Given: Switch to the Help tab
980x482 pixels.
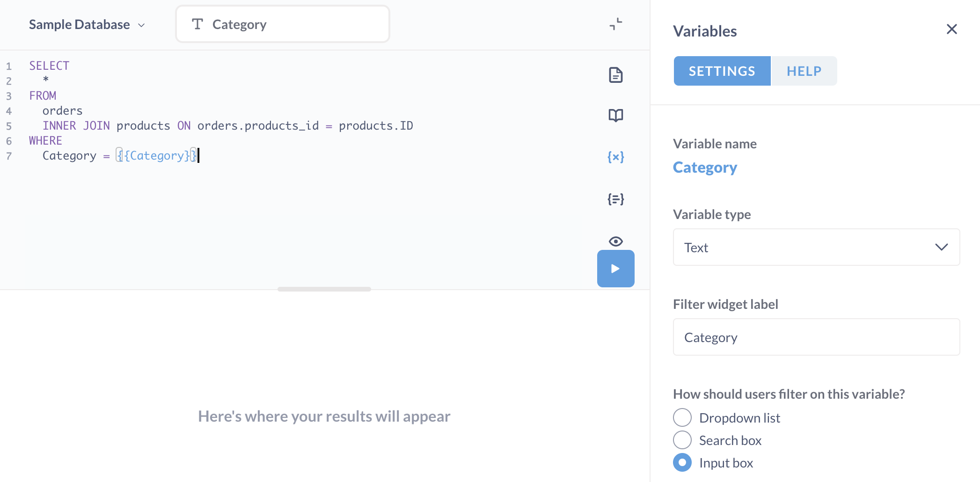Looking at the screenshot, I should [804, 71].
